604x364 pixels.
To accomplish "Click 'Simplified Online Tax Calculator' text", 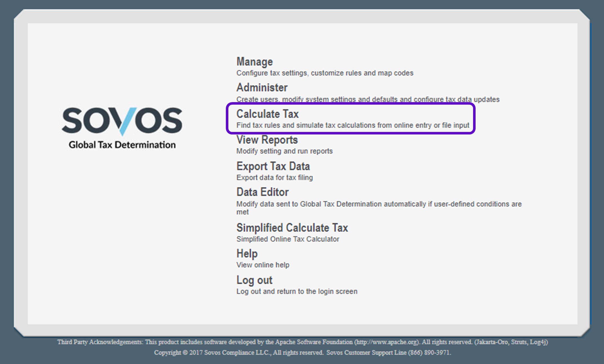I will 287,239.
